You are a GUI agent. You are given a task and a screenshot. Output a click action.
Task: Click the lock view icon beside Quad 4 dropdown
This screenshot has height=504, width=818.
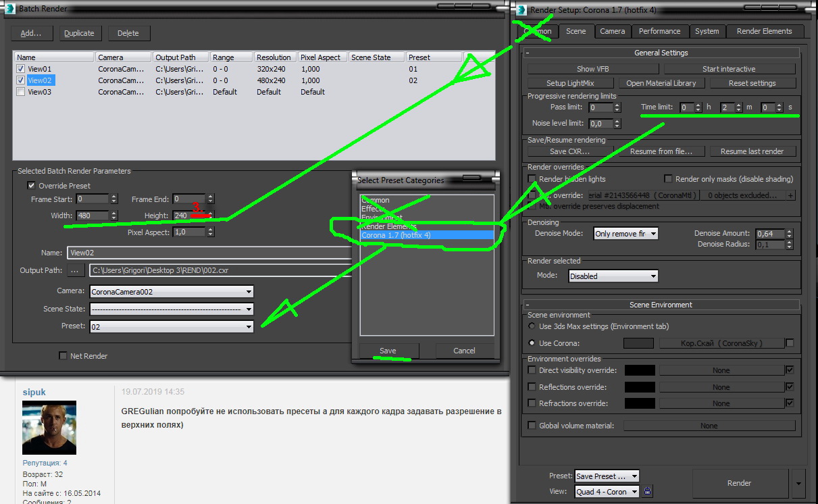pyautogui.click(x=648, y=492)
